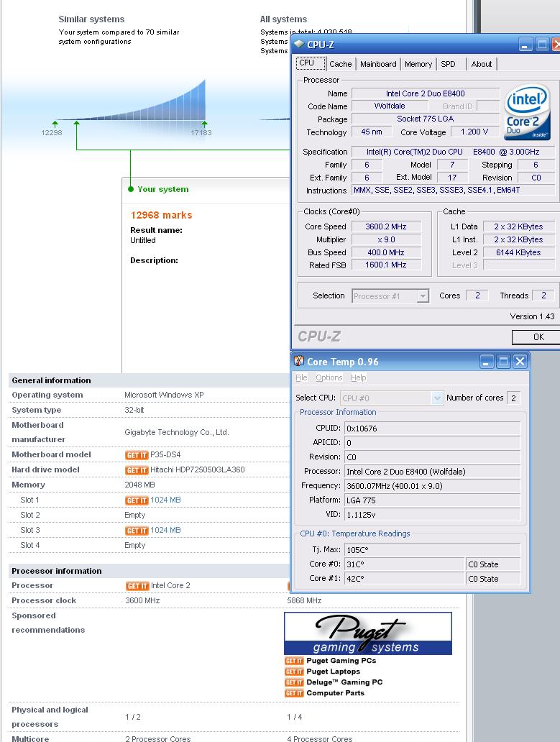Viewport: 560px width, 742px height.
Task: Click the 12968 marks score text
Action: click(x=161, y=215)
